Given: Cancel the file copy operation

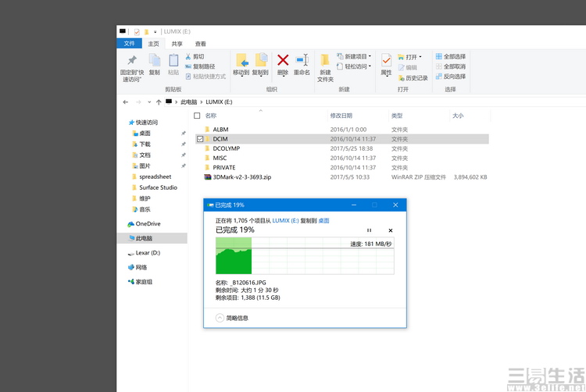Looking at the screenshot, I should click(391, 230).
